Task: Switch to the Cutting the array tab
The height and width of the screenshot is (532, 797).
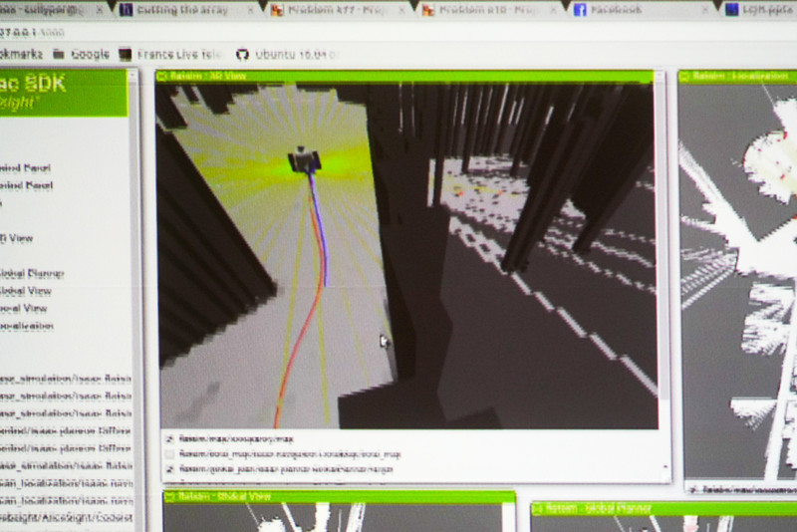Action: coord(185,10)
